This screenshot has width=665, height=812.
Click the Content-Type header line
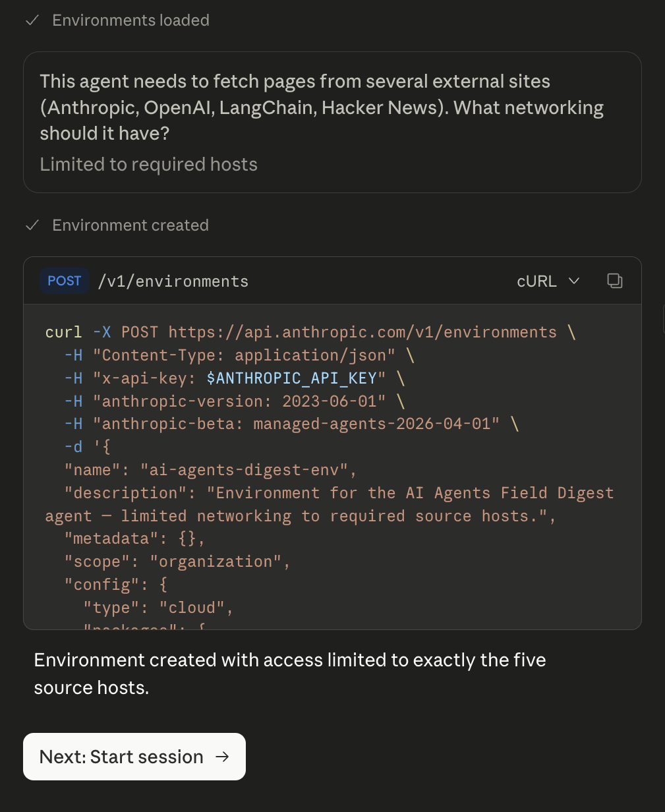[x=239, y=355]
